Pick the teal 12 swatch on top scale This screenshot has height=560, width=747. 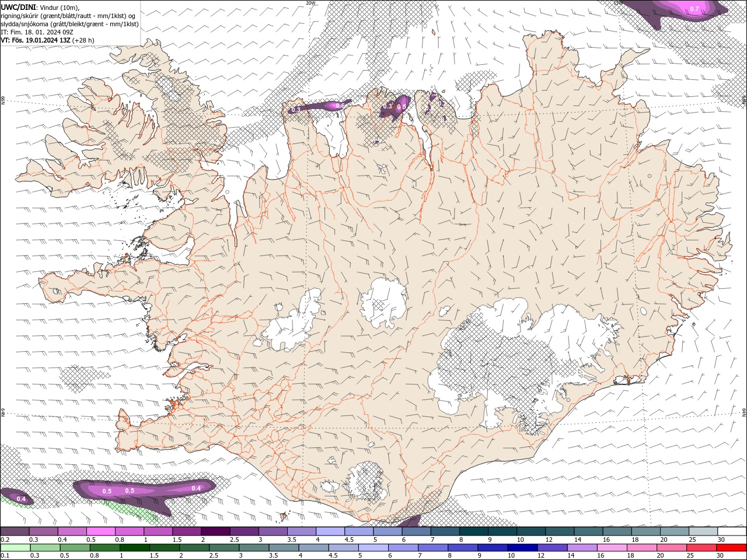pos(560,531)
